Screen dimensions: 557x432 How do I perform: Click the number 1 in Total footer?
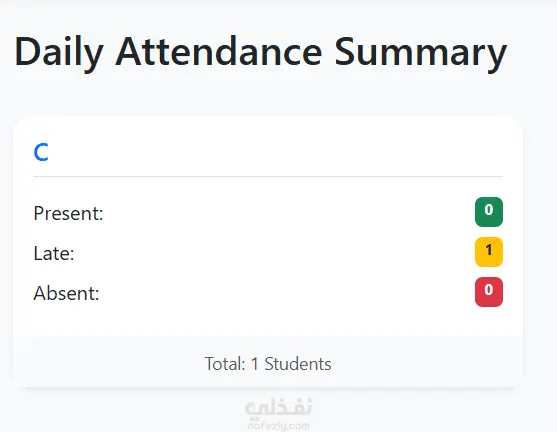pos(255,364)
